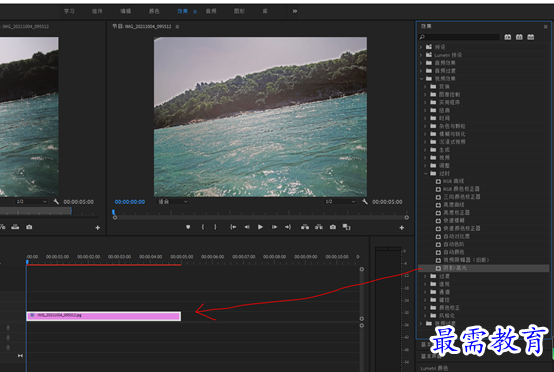554x372 pixels.
Task: Open the program monitor button editor plus icon
Action: 402,228
